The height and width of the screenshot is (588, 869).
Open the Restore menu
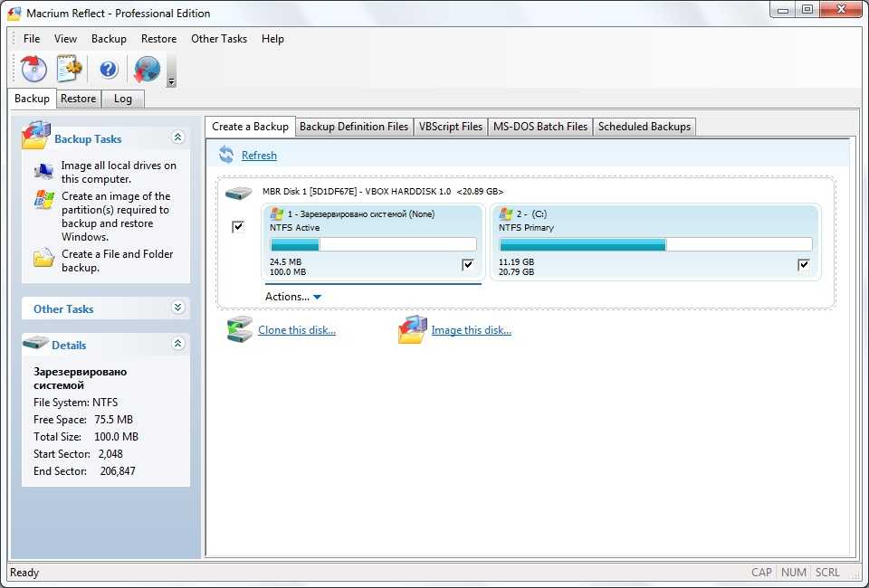158,39
